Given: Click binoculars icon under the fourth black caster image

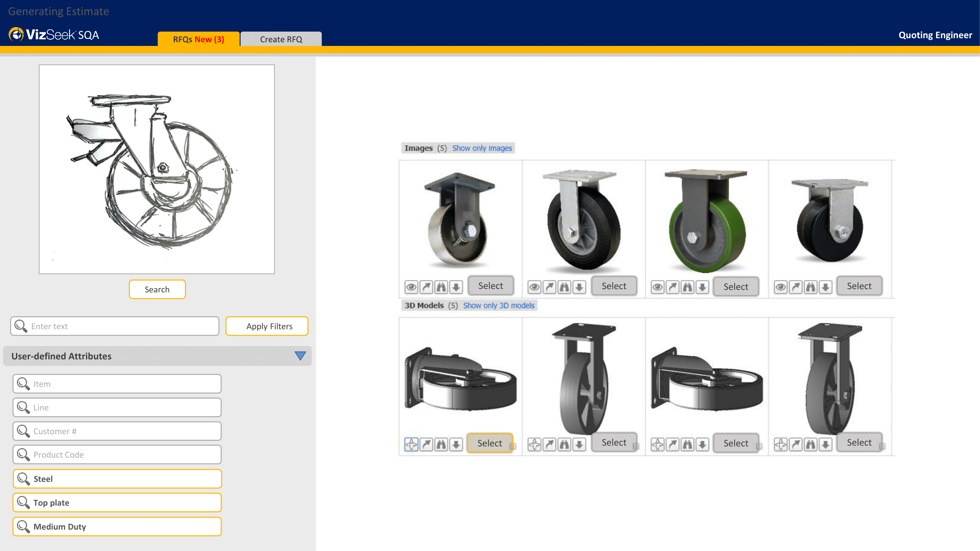Looking at the screenshot, I should coord(811,287).
